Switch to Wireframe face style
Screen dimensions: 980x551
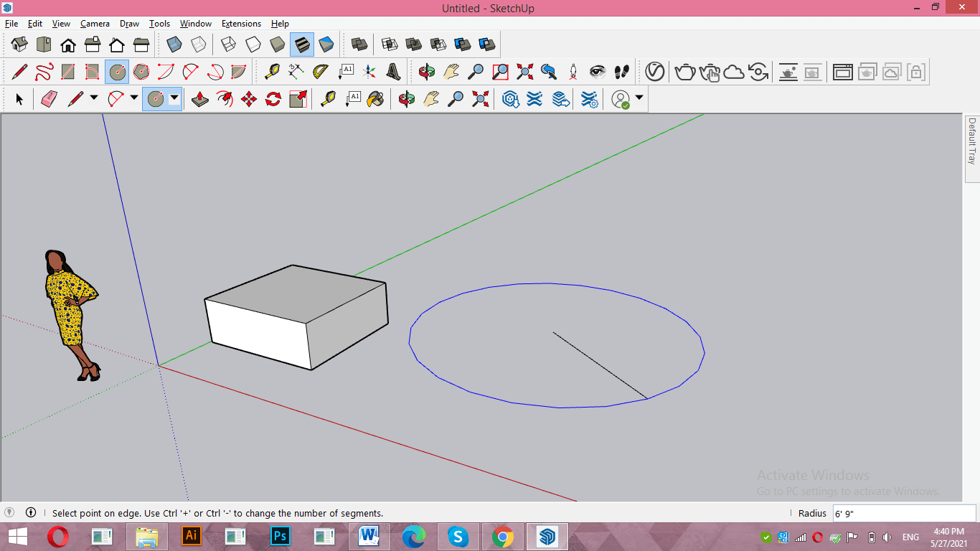(x=228, y=44)
